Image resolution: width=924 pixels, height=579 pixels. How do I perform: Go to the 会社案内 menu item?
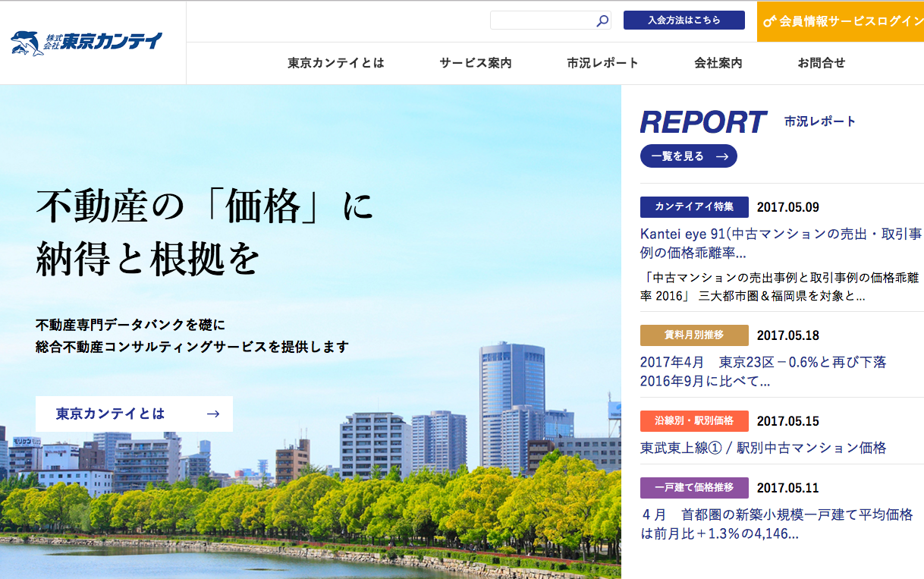click(x=718, y=63)
